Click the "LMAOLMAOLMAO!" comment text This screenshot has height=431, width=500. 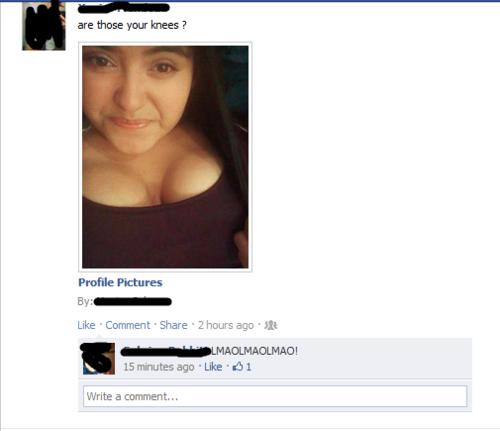254,351
